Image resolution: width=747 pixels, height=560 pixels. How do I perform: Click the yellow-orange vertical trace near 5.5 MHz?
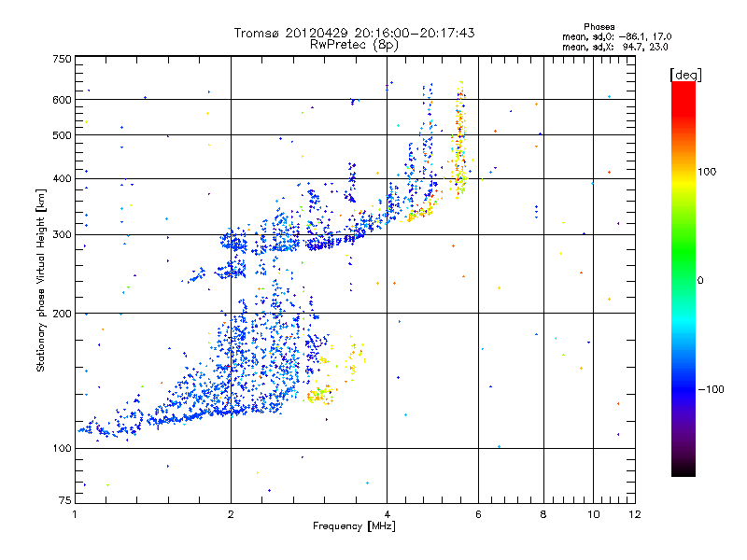point(460,138)
